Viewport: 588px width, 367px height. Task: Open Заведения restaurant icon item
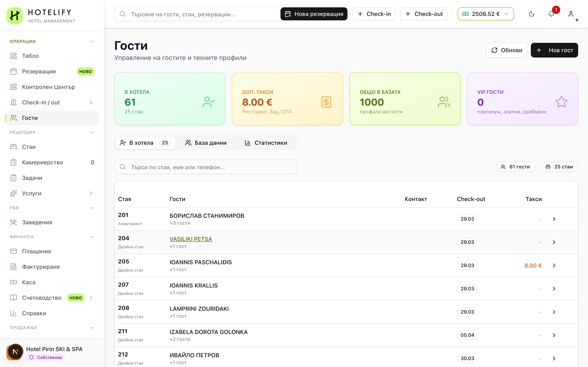tap(37, 222)
